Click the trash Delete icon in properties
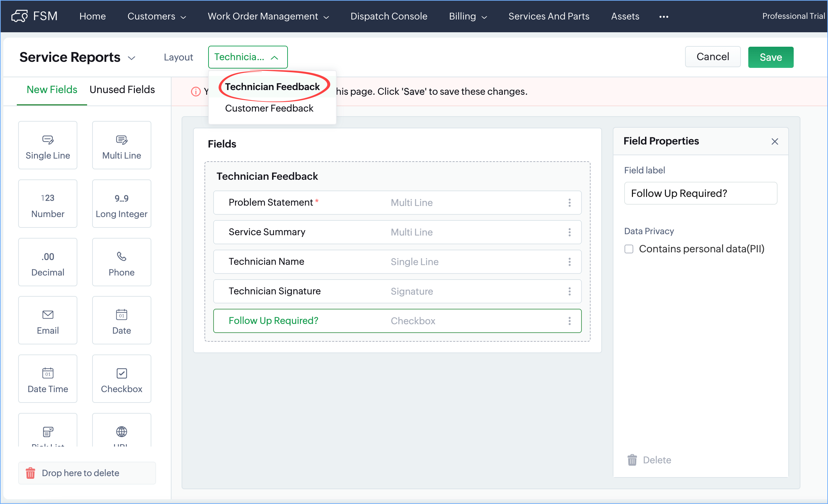This screenshot has width=828, height=504. click(x=632, y=460)
